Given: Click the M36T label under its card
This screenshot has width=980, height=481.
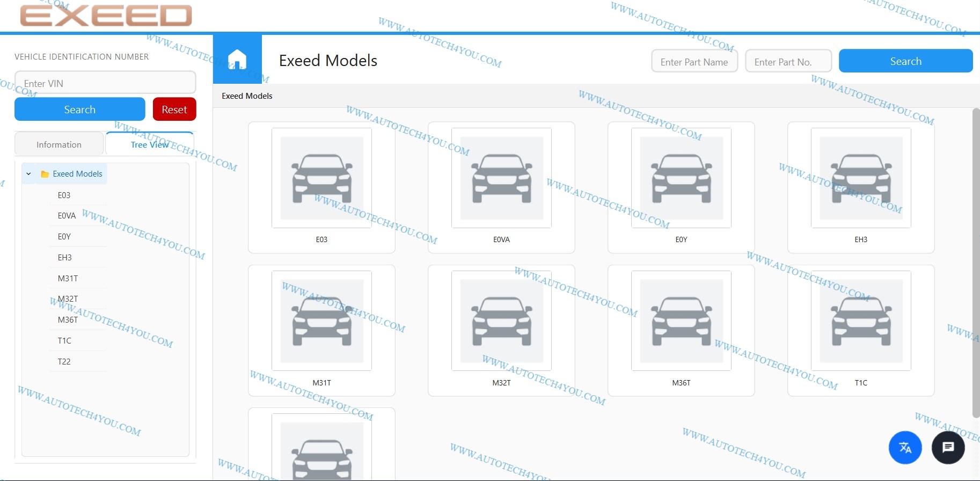Looking at the screenshot, I should [x=681, y=383].
